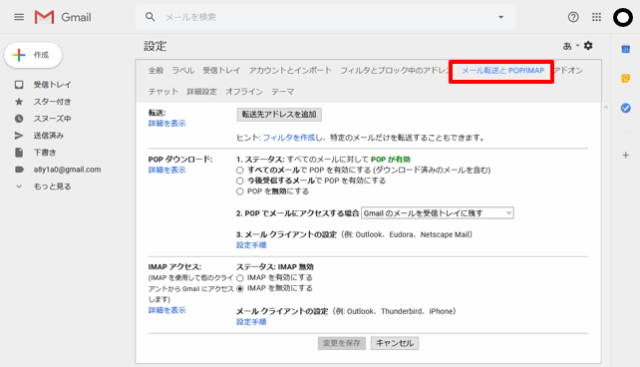Image resolution: width=640 pixels, height=367 pixels.
Task: Switch to the オフライン tab
Action: tap(244, 92)
